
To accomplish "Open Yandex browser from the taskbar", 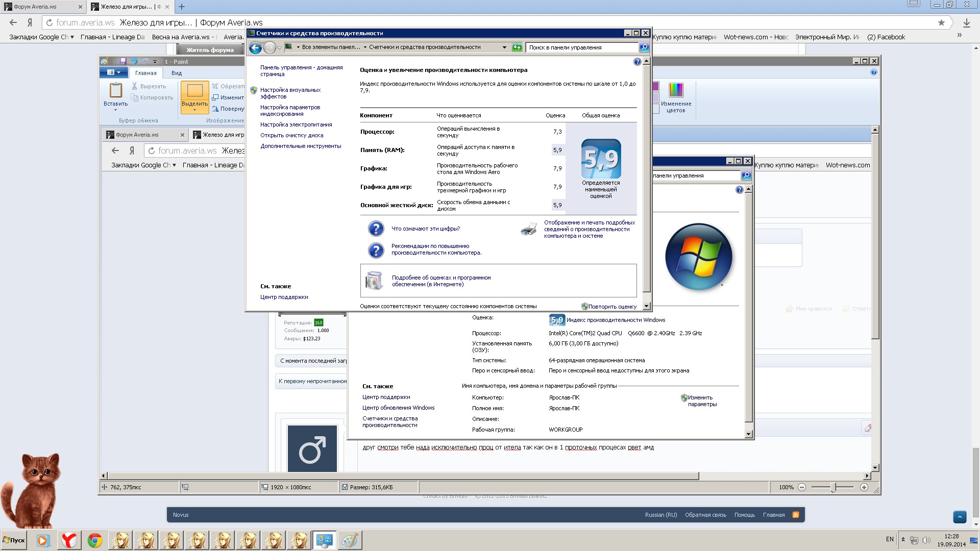I will click(69, 540).
